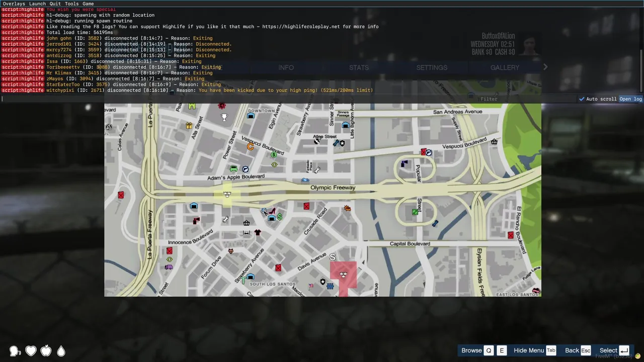Select the yellow gift box blip on Alta Street
The height and width of the screenshot is (362, 644).
click(x=189, y=126)
